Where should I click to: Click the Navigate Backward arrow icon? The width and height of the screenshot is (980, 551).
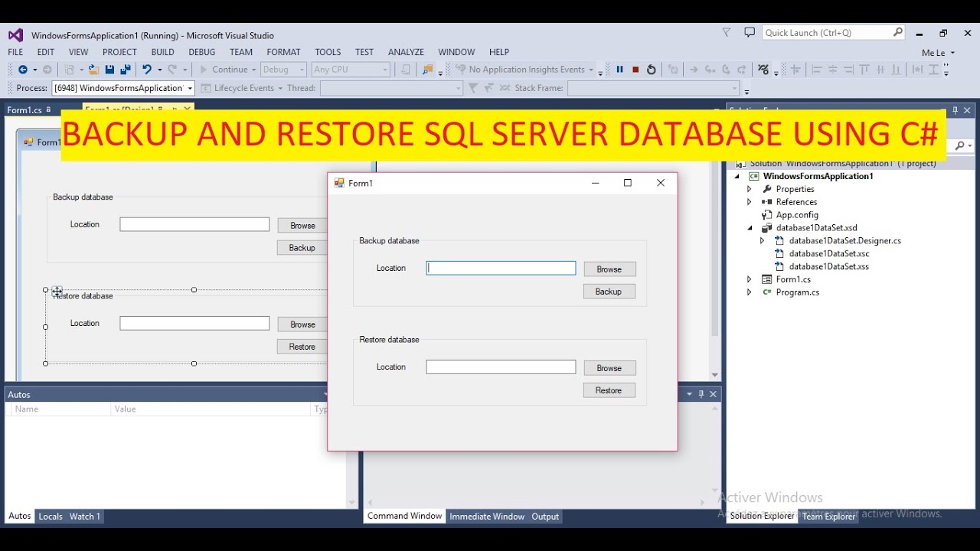[22, 70]
